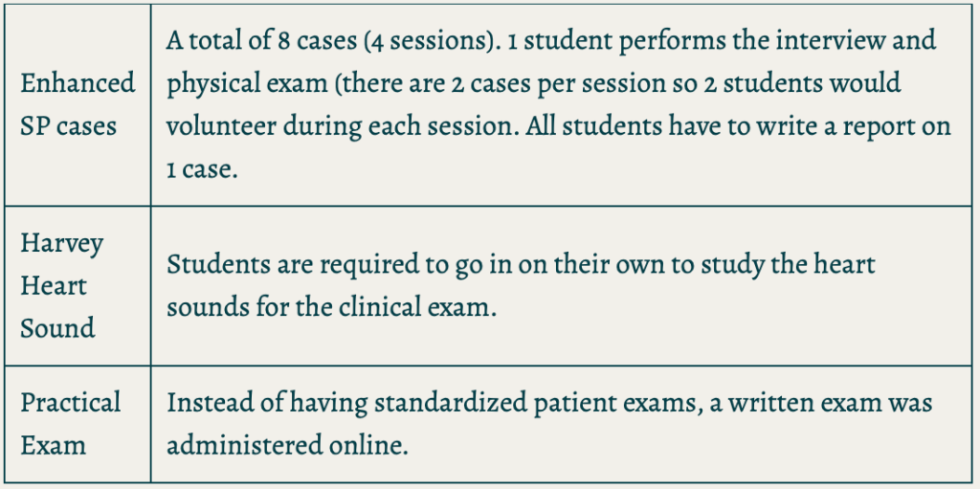The width and height of the screenshot is (980, 489).
Task: Click the "Enhanced SP cases" row header cell
Action: coord(77,103)
